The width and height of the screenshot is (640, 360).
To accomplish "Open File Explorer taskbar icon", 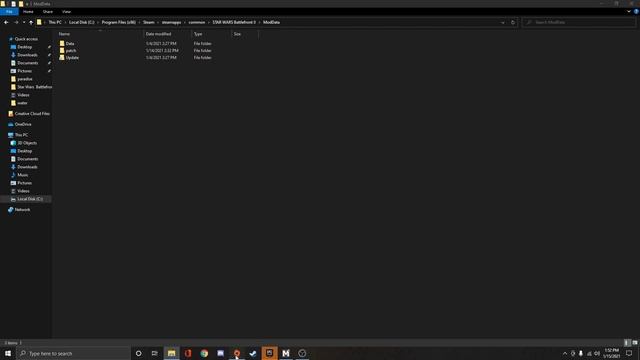I will [171, 353].
